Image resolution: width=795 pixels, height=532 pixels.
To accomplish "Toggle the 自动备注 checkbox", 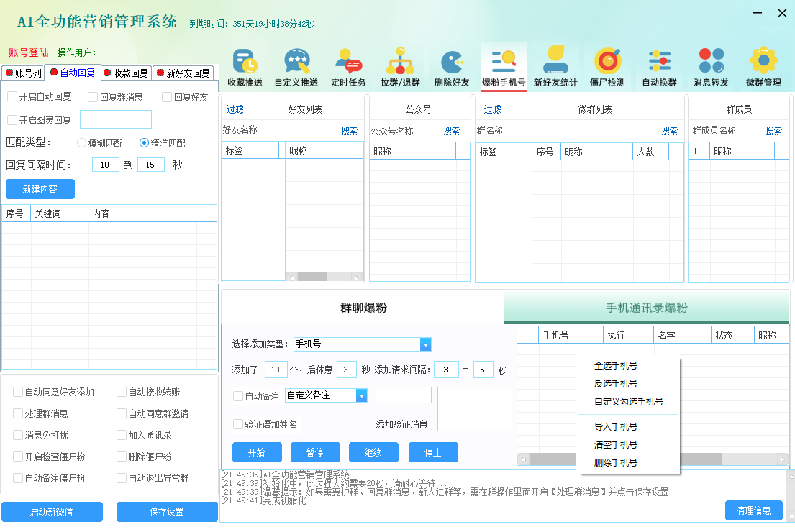I will point(238,396).
